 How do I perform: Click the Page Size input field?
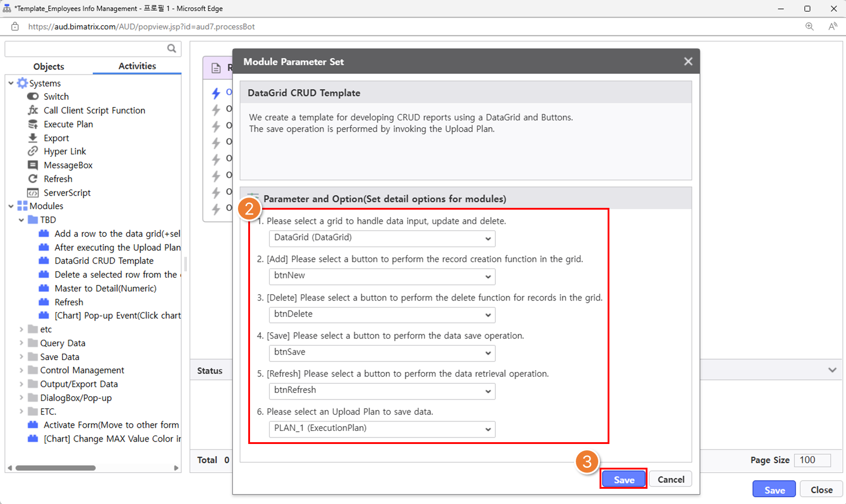pyautogui.click(x=812, y=460)
